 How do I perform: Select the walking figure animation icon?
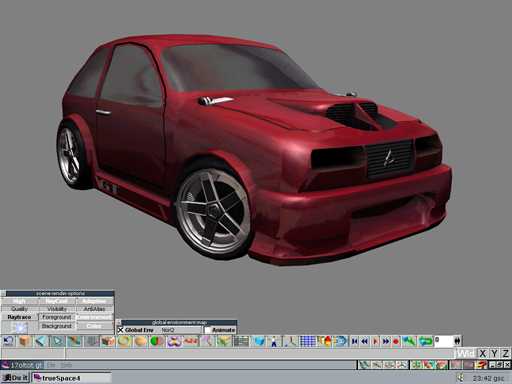[x=274, y=341]
